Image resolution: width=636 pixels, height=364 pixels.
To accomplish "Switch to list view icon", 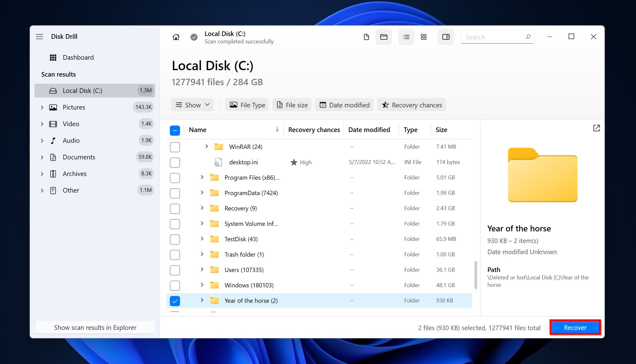I will 406,37.
